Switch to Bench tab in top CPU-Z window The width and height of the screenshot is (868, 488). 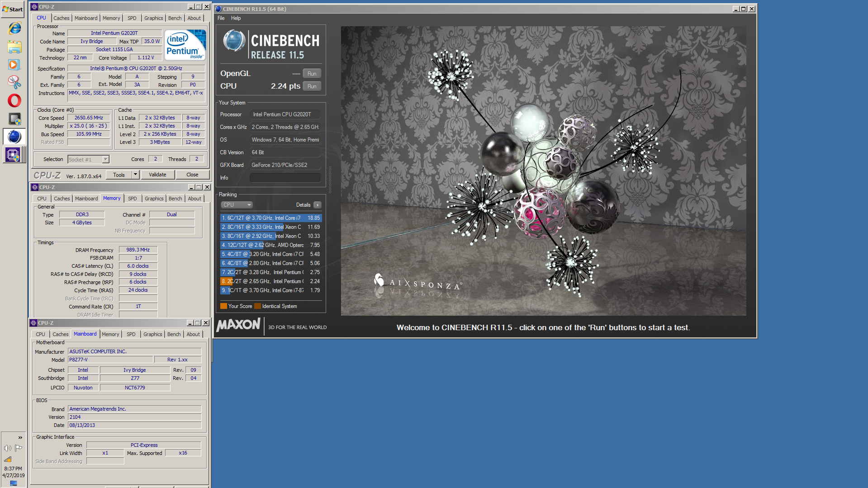pos(175,18)
